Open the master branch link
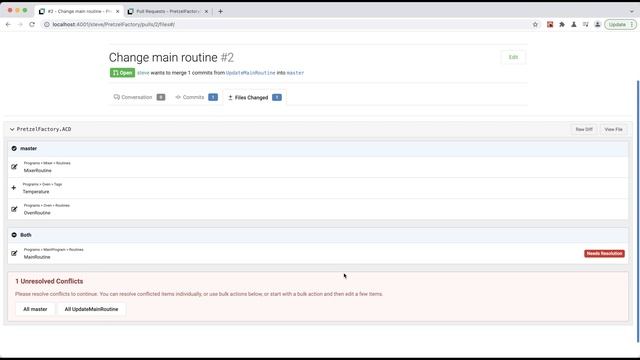 [x=295, y=73]
